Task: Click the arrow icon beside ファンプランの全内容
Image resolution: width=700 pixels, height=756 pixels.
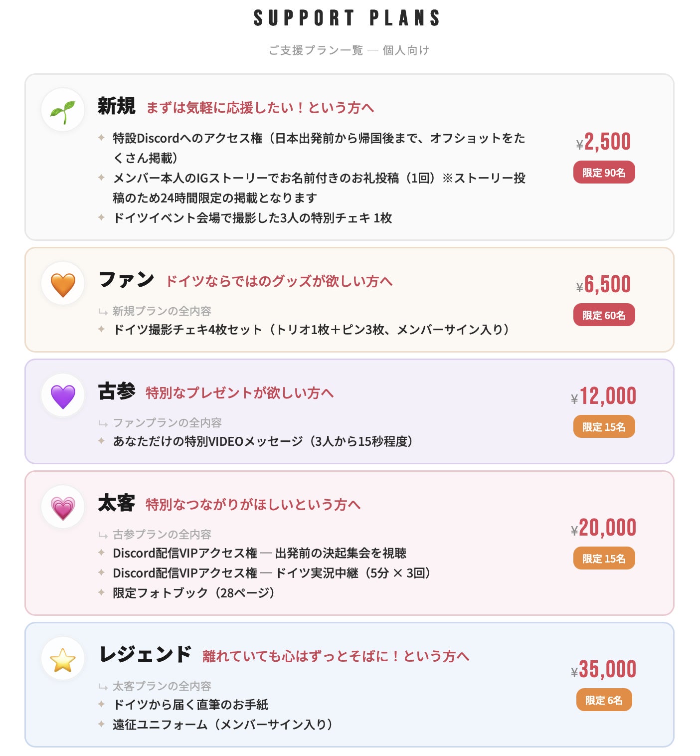Action: coord(103,424)
